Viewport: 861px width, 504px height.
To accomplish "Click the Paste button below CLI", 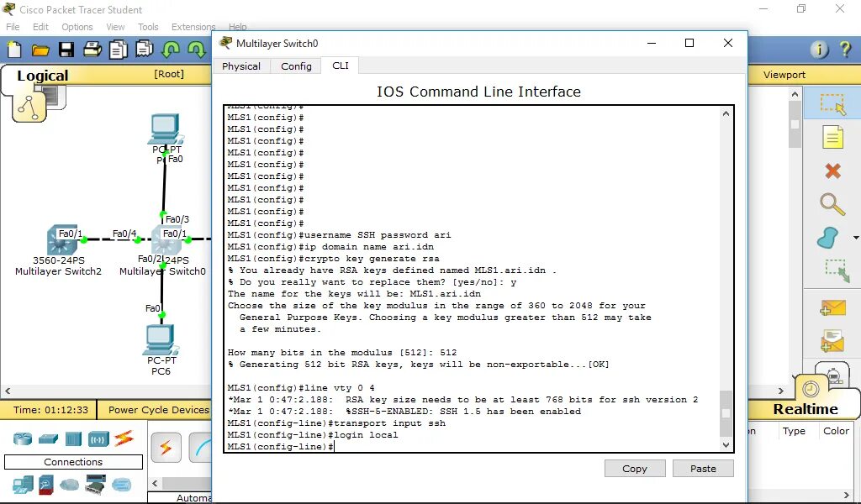I will click(703, 469).
